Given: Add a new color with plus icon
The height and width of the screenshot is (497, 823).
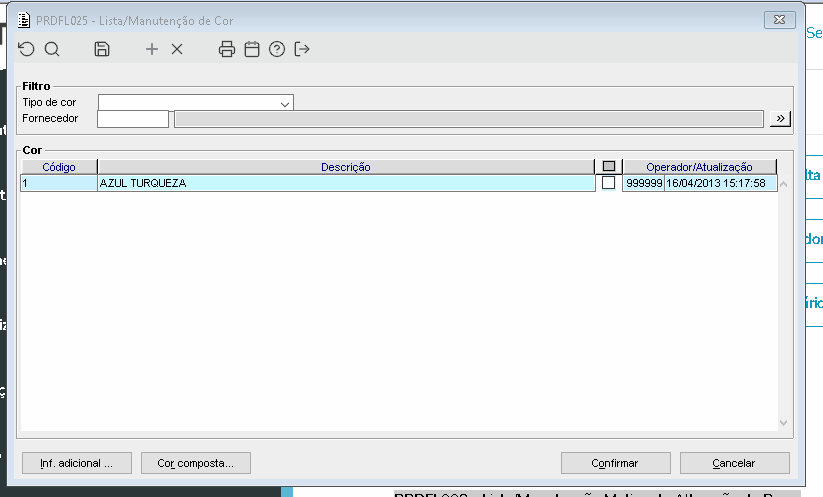Looking at the screenshot, I should click(x=152, y=49).
